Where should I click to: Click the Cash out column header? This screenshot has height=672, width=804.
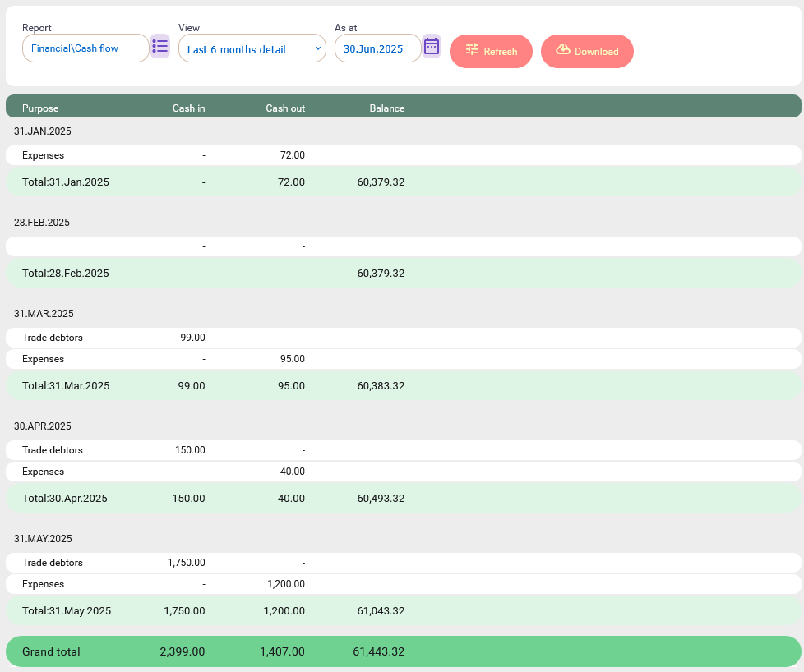285,108
